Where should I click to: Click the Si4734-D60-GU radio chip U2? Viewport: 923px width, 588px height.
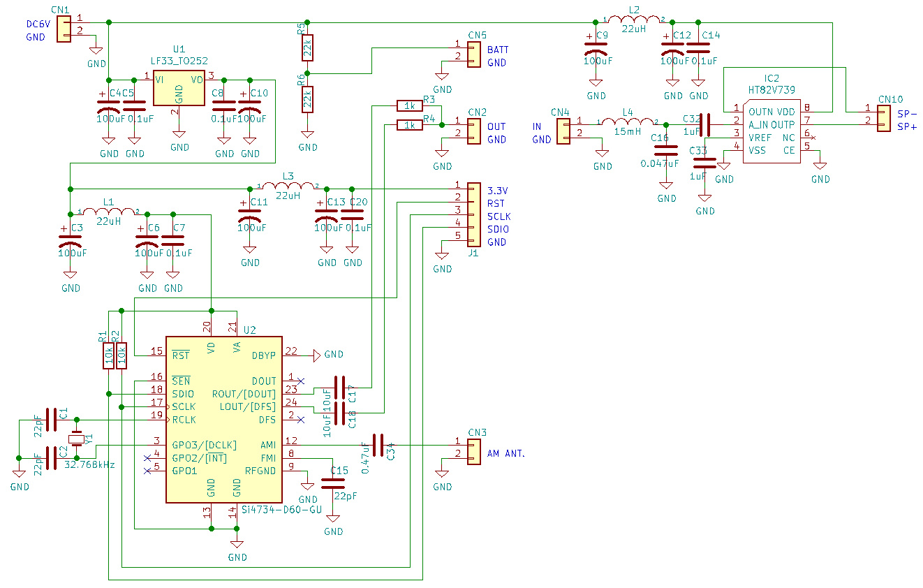pyautogui.click(x=223, y=418)
